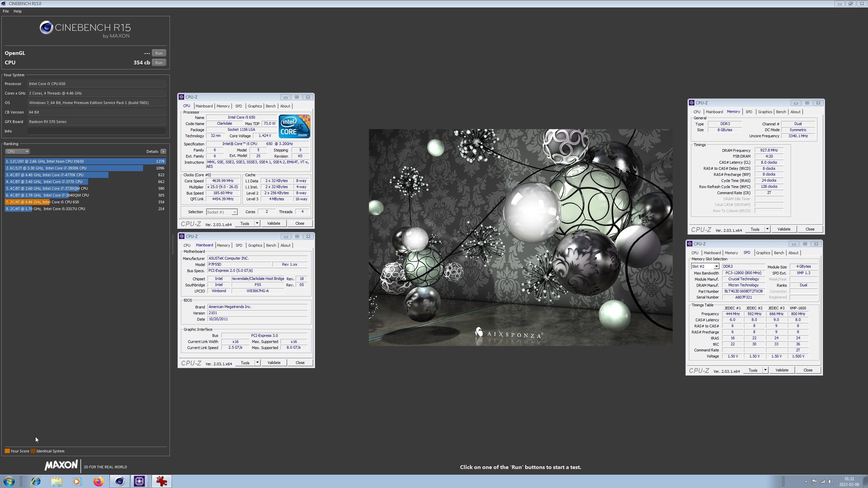Click Tools button in CPU-Z CPU window
The height and width of the screenshot is (488, 868).
click(245, 223)
